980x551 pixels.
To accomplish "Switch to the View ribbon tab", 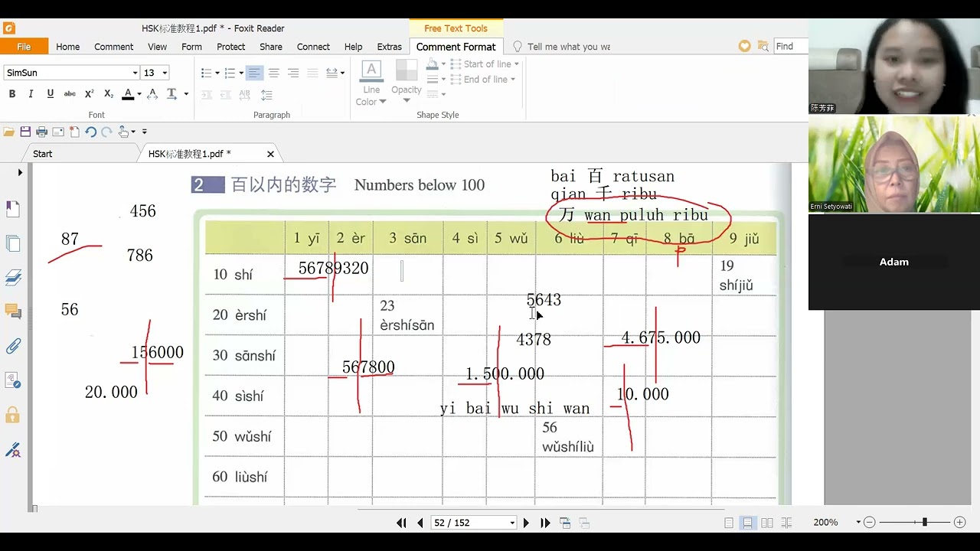I will [x=158, y=47].
